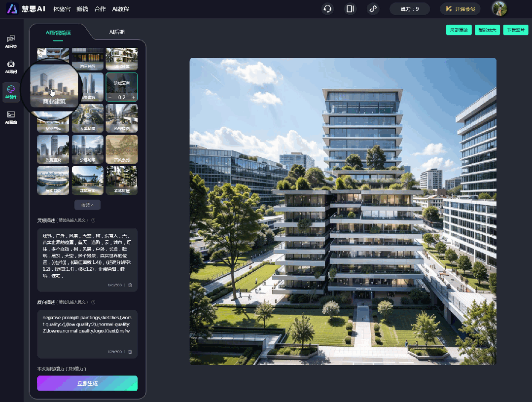Screen dimensions: 532x402
Task: Switch to the AI后期 tab
Action: click(117, 33)
